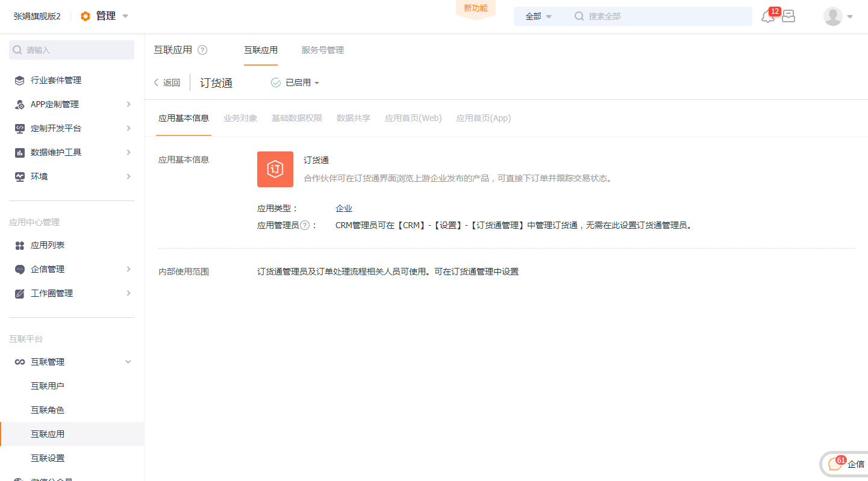Screen dimensions: 868x481
Task: Select the 业务对象 tab
Action: click(240, 118)
